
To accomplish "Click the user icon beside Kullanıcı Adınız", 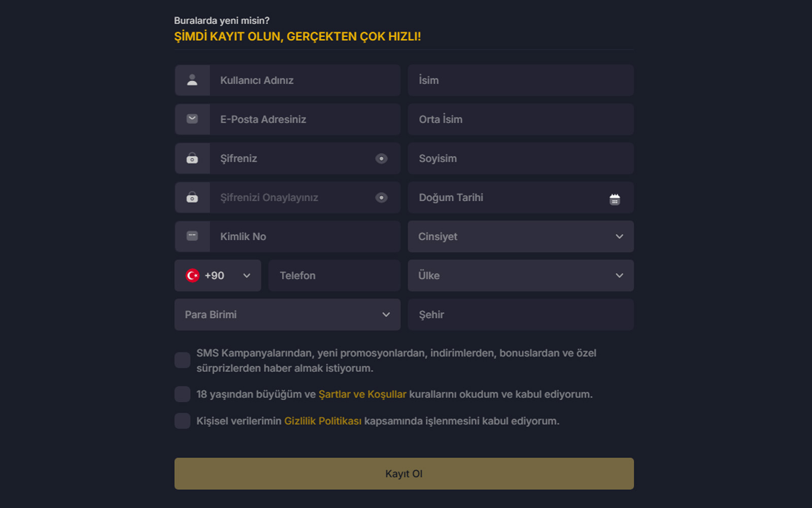I will [192, 80].
